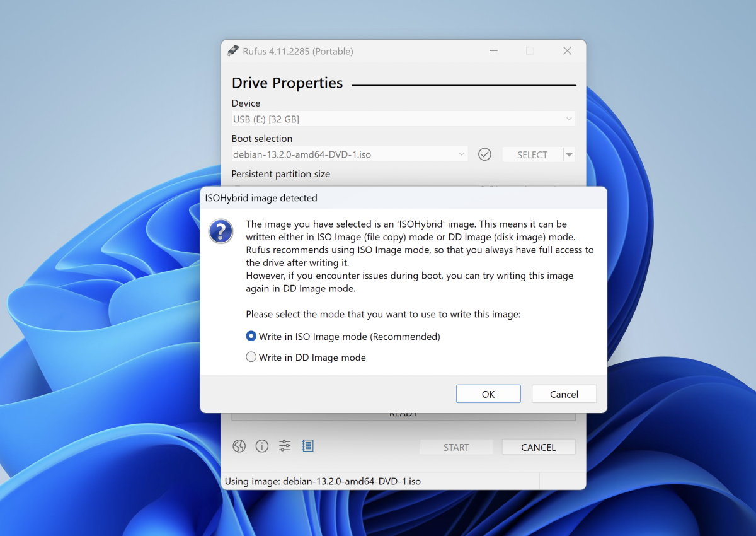Viewport: 756px width, 536px height.
Task: Click the SELECT image button
Action: pyautogui.click(x=532, y=154)
